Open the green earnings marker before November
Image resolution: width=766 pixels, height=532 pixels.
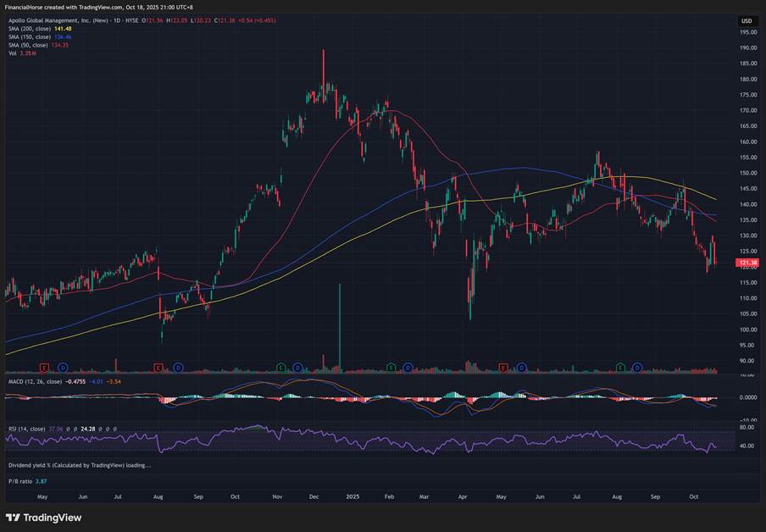coord(280,367)
